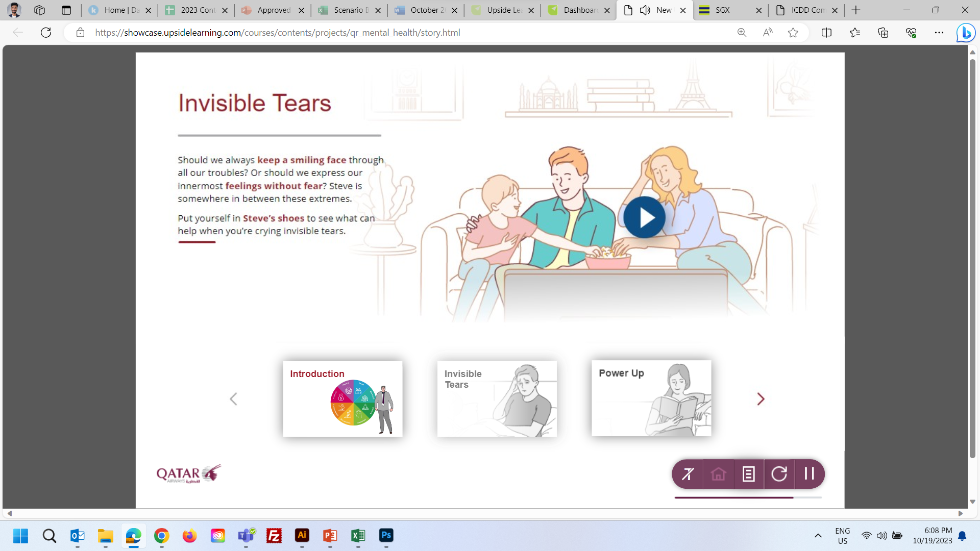Play the Invisible Tears family video
This screenshot has width=980, height=551.
tap(644, 217)
